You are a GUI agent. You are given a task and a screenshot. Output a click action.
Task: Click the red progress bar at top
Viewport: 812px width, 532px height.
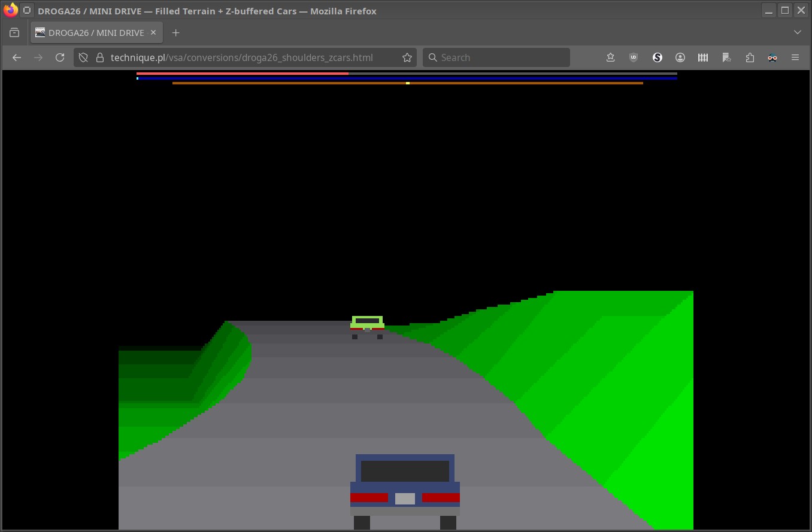243,74
